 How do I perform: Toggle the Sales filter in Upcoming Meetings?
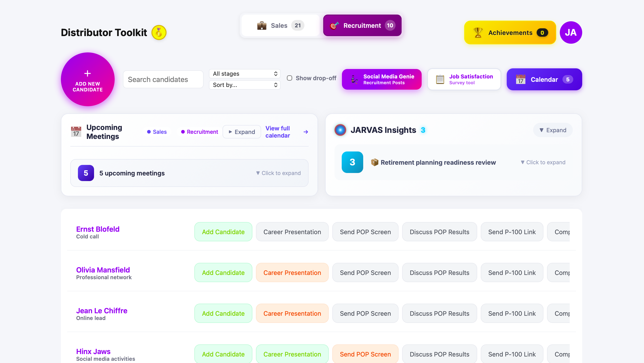pos(157,132)
